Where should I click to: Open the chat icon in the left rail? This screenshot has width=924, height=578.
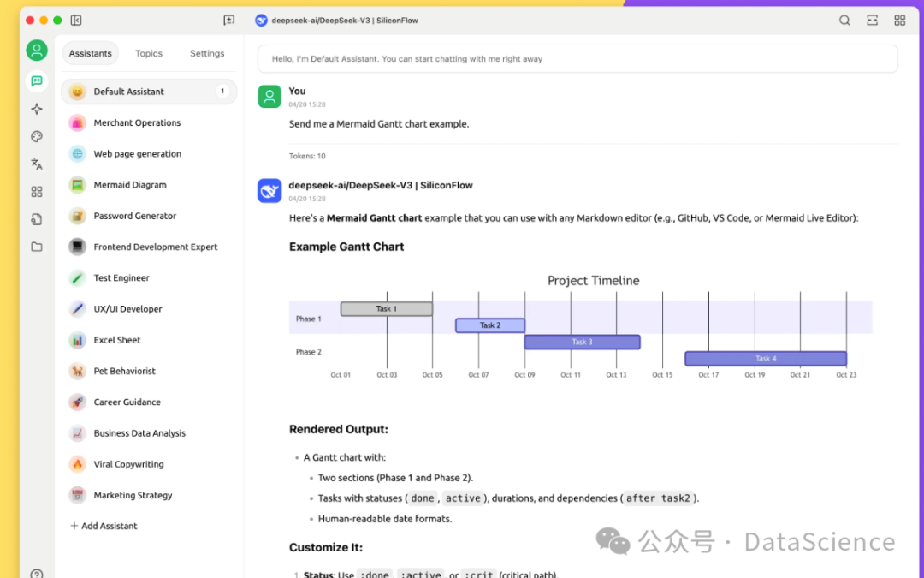coord(37,80)
